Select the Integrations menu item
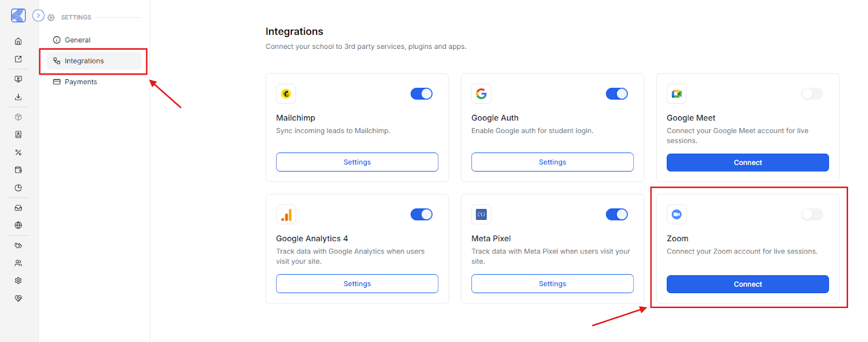 (x=94, y=61)
